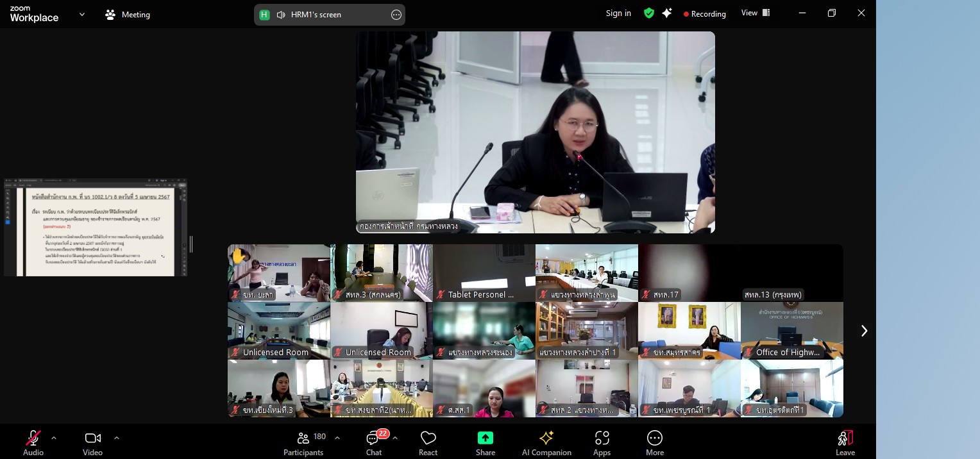
Task: Expand audio settings arrow next to Audio
Action: (54, 438)
